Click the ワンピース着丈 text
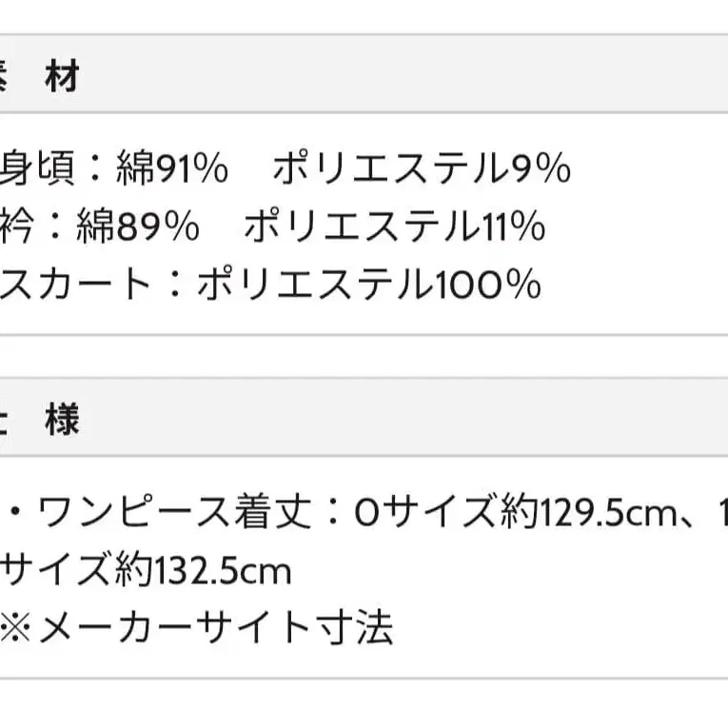The width and height of the screenshot is (728, 728). pos(174,513)
